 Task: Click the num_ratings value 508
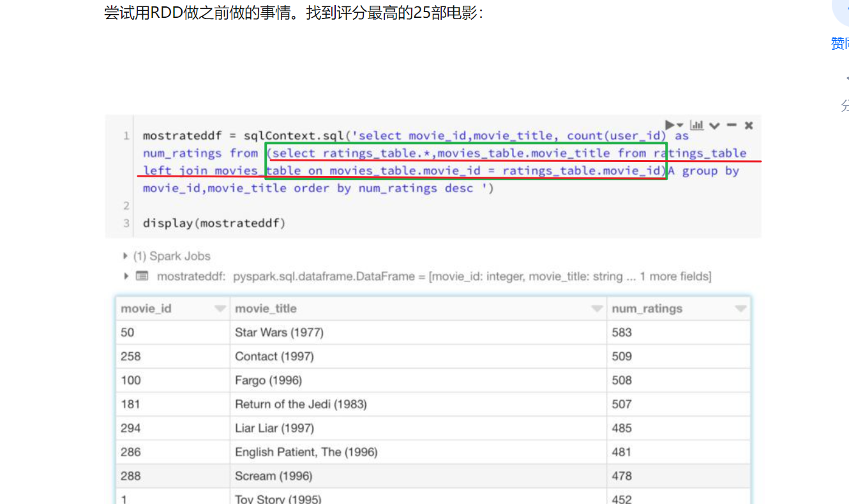(x=621, y=380)
